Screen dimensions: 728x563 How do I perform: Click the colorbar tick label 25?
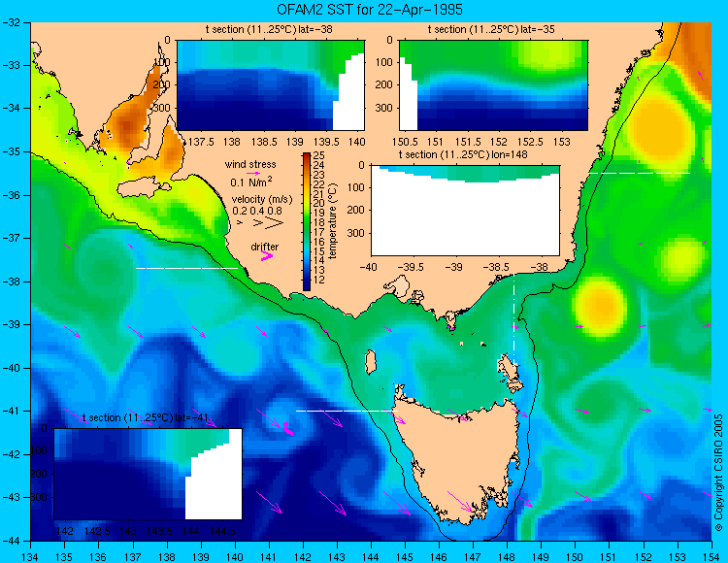click(319, 155)
